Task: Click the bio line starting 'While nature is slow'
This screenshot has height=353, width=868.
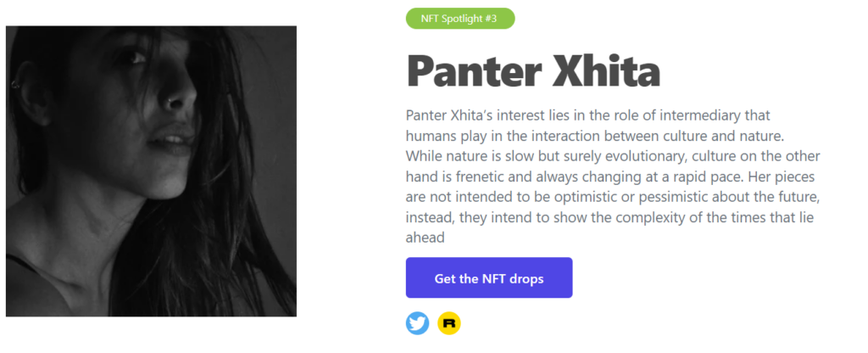Action: point(613,156)
